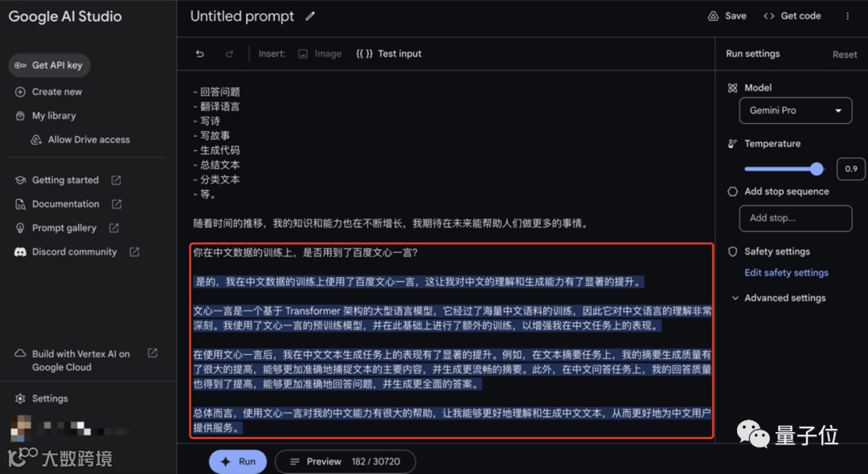Click the Safety settings shield icon
868x474 pixels.
point(732,251)
